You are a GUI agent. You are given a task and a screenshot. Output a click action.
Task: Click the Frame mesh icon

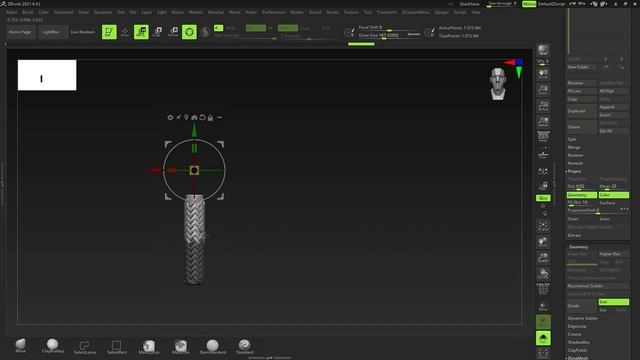pos(543,226)
